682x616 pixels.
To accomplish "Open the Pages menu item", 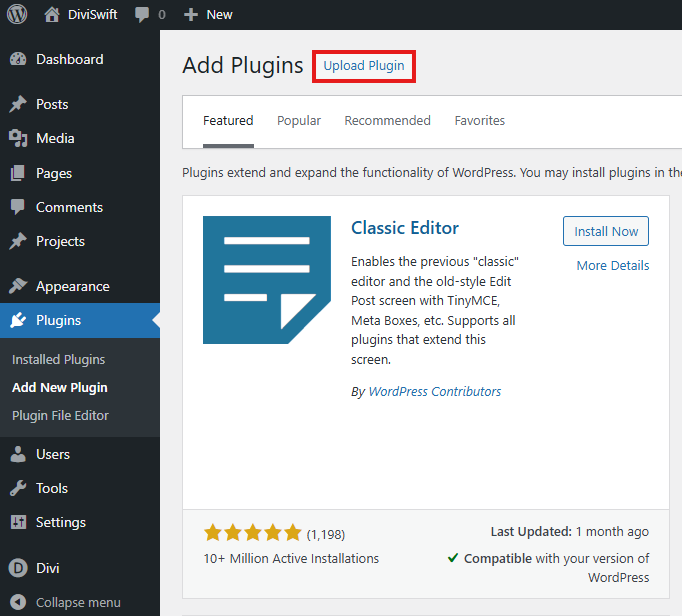I will [x=54, y=173].
